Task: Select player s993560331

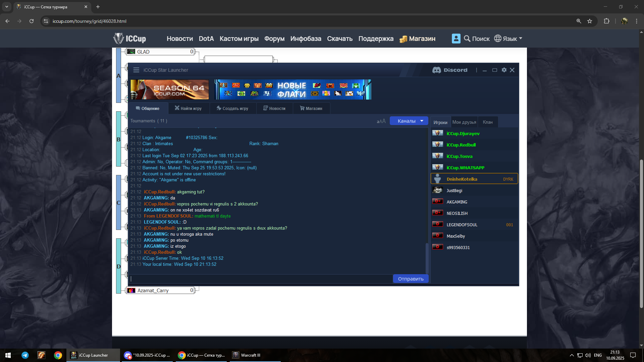Action: tap(474, 247)
